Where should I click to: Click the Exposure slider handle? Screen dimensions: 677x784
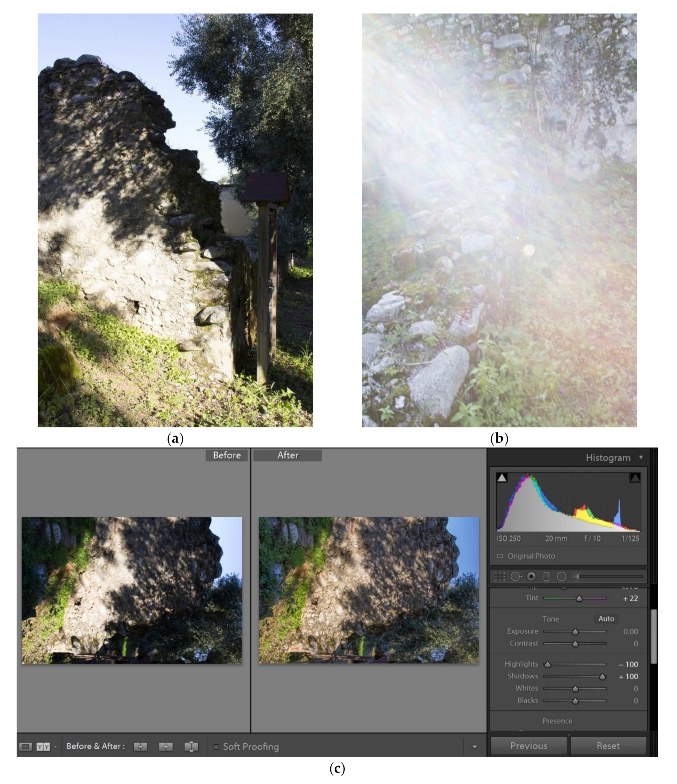(575, 632)
